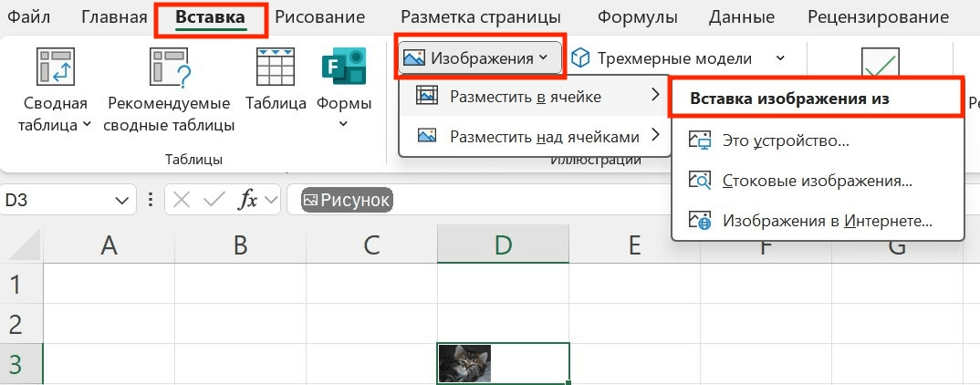
Task: Open the Name Box dropdown arrow
Action: (121, 201)
